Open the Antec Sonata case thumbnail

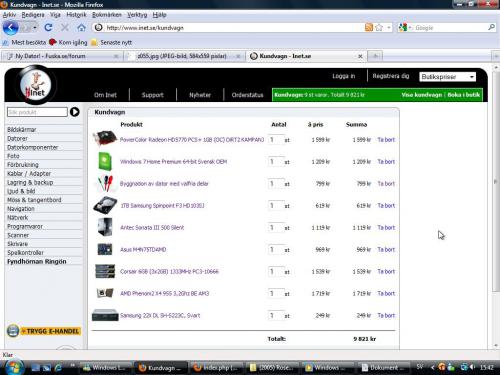(105, 227)
